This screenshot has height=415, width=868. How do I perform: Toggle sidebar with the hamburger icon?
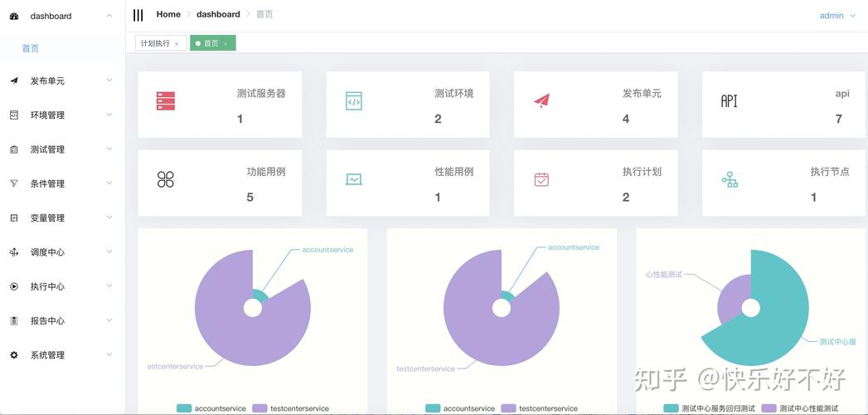[x=138, y=15]
